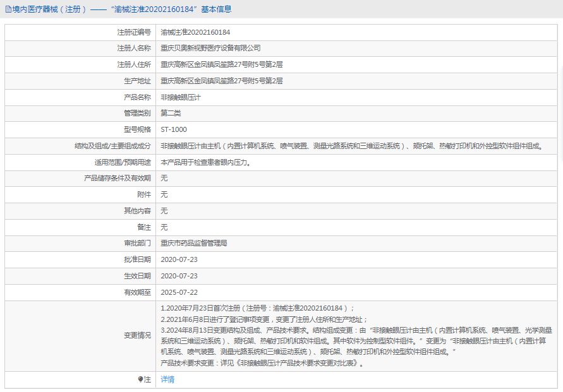Click the 生产地址 label

[x=138, y=81]
